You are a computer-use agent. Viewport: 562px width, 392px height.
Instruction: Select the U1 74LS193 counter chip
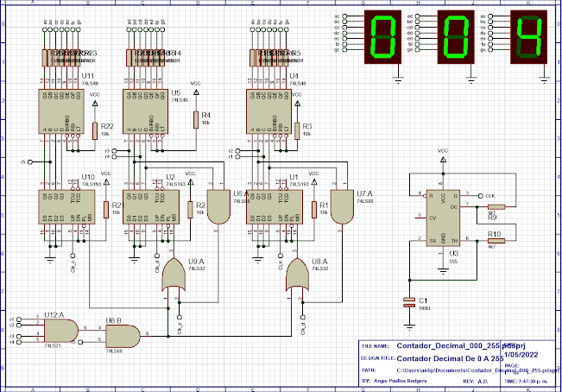click(x=275, y=207)
